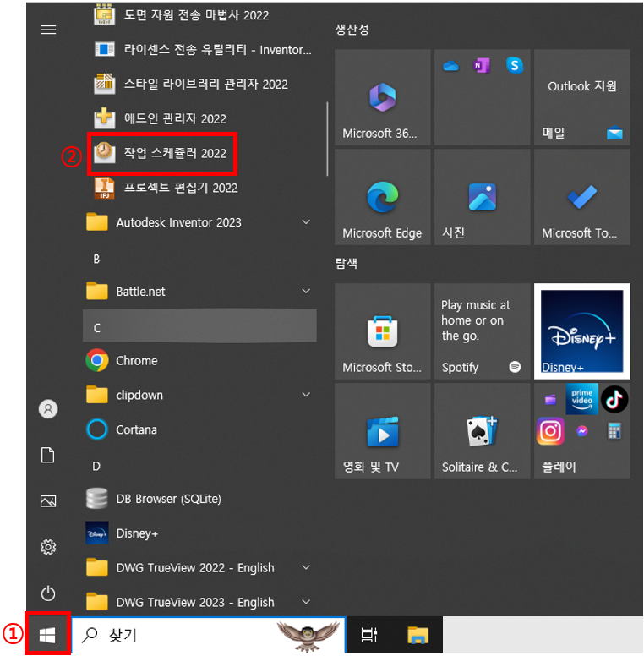Open the Outlook 지원 메일 tile

[x=581, y=97]
